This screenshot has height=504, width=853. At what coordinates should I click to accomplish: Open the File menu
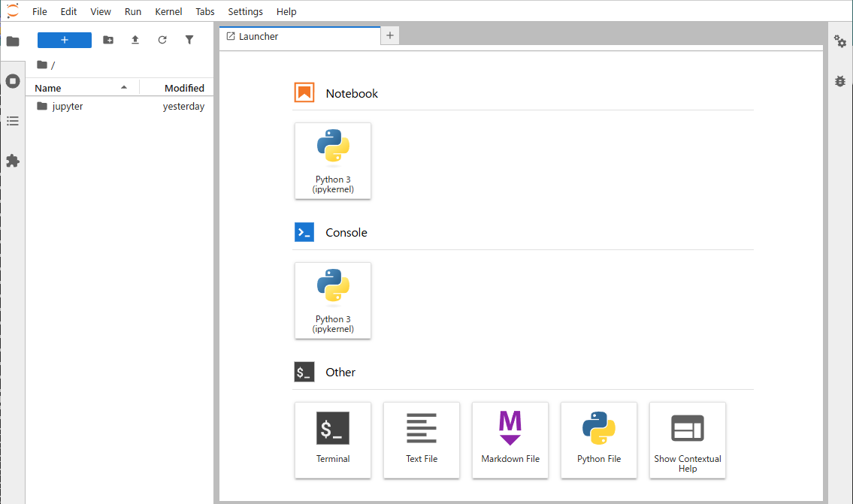coord(40,11)
